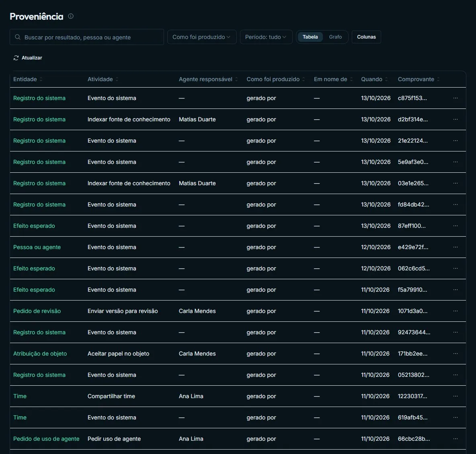Open row actions for comprovante d2bf314e
476x454 pixels.
455,119
